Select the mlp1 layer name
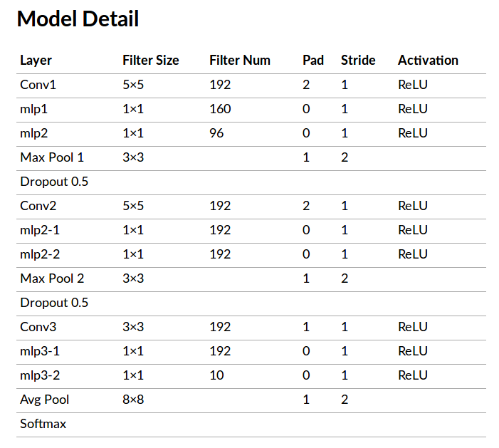 (34, 110)
